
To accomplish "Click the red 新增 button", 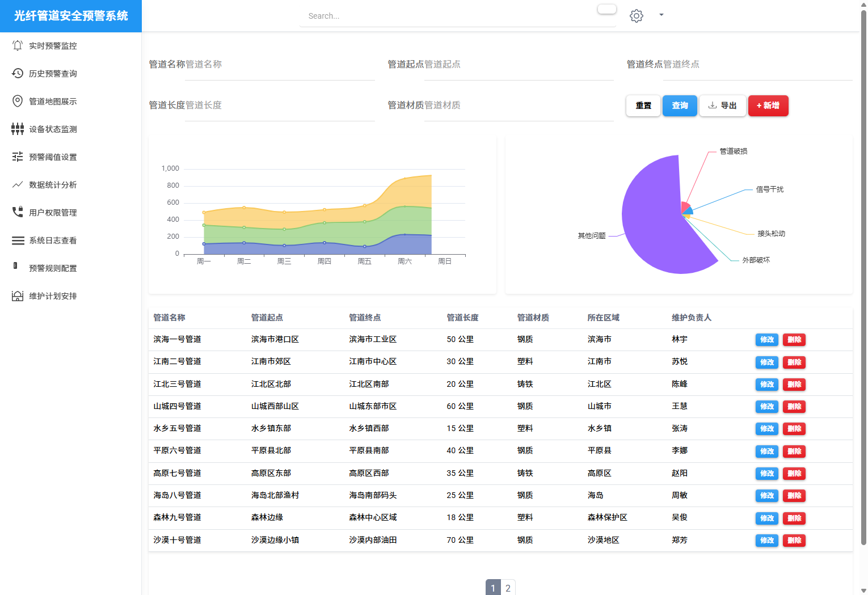I will (x=768, y=106).
